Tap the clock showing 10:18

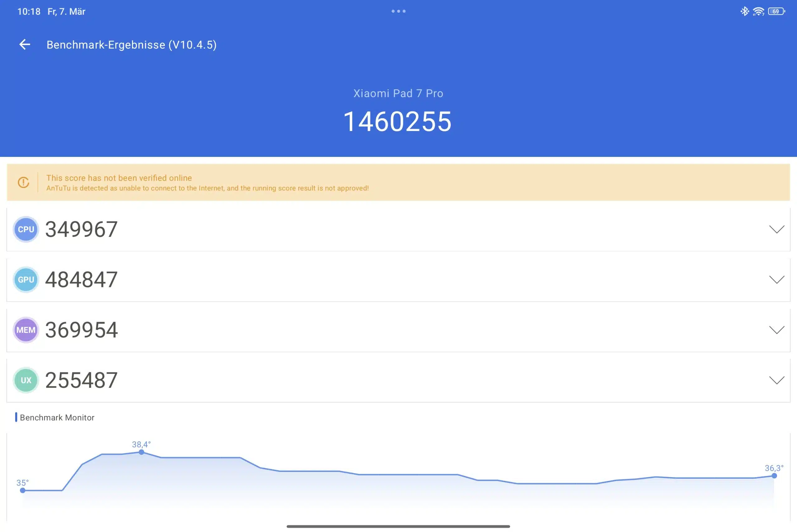point(29,12)
